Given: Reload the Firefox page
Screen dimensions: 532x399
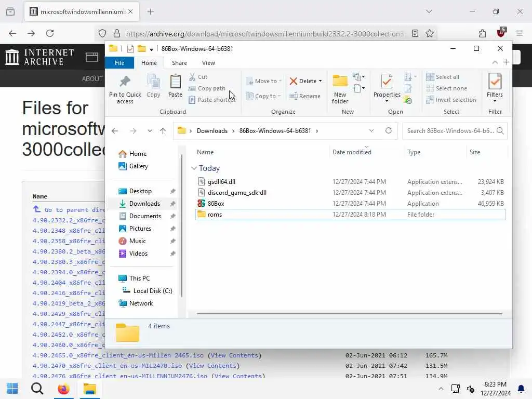Looking at the screenshot, I should pyautogui.click(x=50, y=33).
